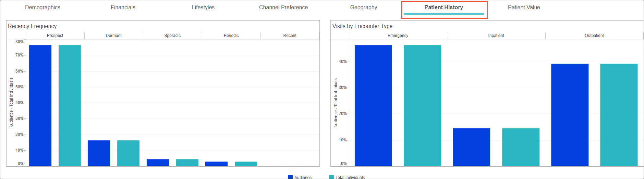This screenshot has width=644, height=179.
Task: Click the Visits by Encounter Type title
Action: [362, 26]
